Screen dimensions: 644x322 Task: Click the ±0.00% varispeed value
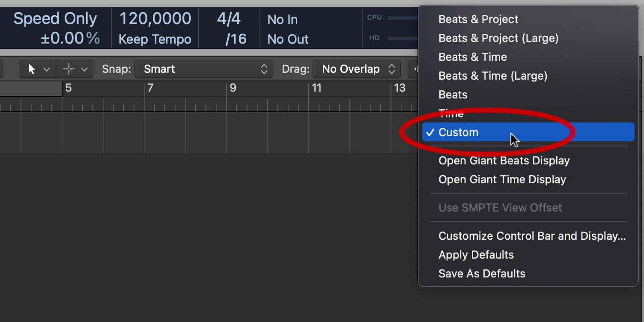pyautogui.click(x=71, y=39)
